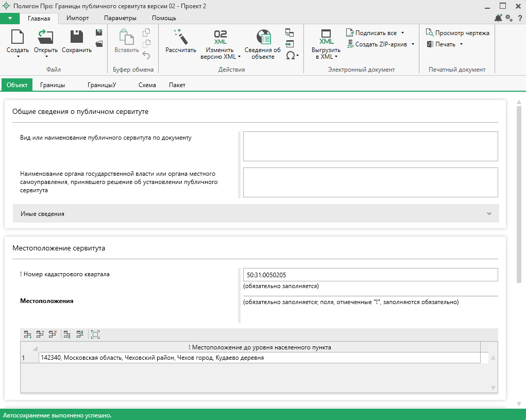Open the Параметры ribbon tab
The height and width of the screenshot is (420, 526).
[120, 18]
